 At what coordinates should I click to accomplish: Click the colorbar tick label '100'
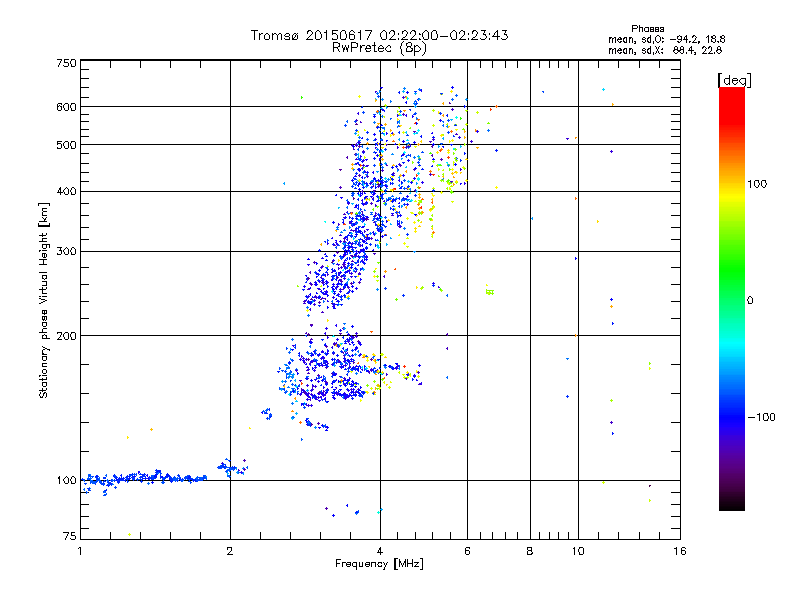757,184
